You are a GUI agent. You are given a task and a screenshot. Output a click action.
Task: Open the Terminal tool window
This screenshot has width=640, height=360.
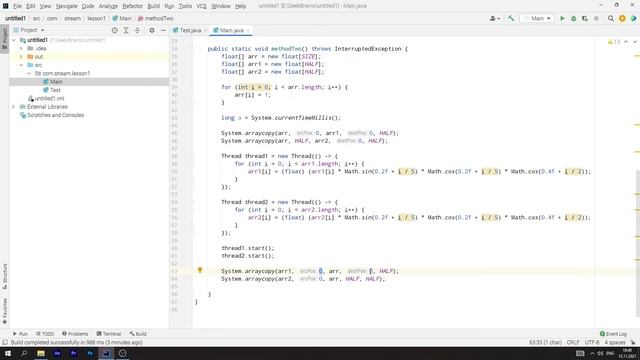(x=109, y=334)
